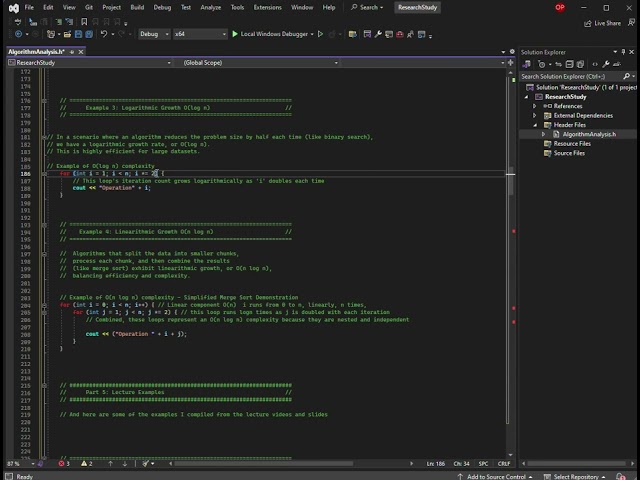640x480 pixels.
Task: Click Local Windows Debugger label
Action: click(x=274, y=34)
